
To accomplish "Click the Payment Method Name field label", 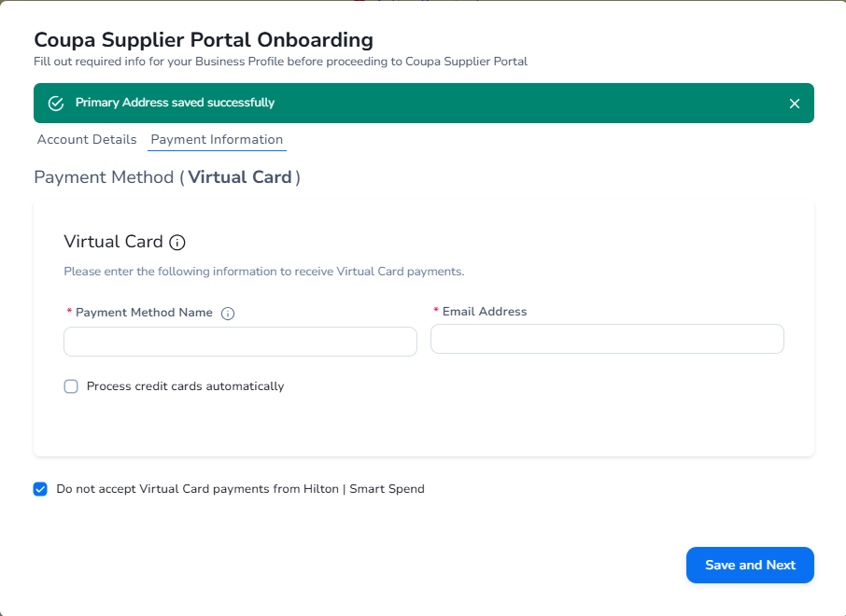I will pyautogui.click(x=144, y=313).
